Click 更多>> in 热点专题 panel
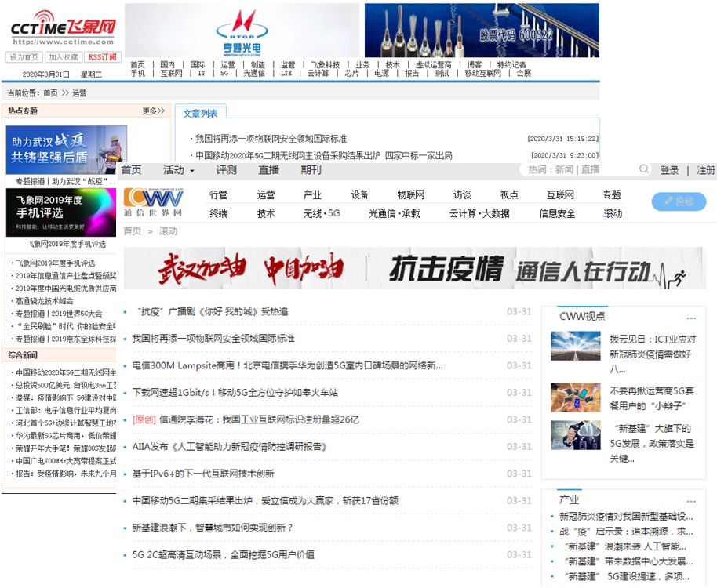This screenshot has height=588, width=717. point(154,111)
